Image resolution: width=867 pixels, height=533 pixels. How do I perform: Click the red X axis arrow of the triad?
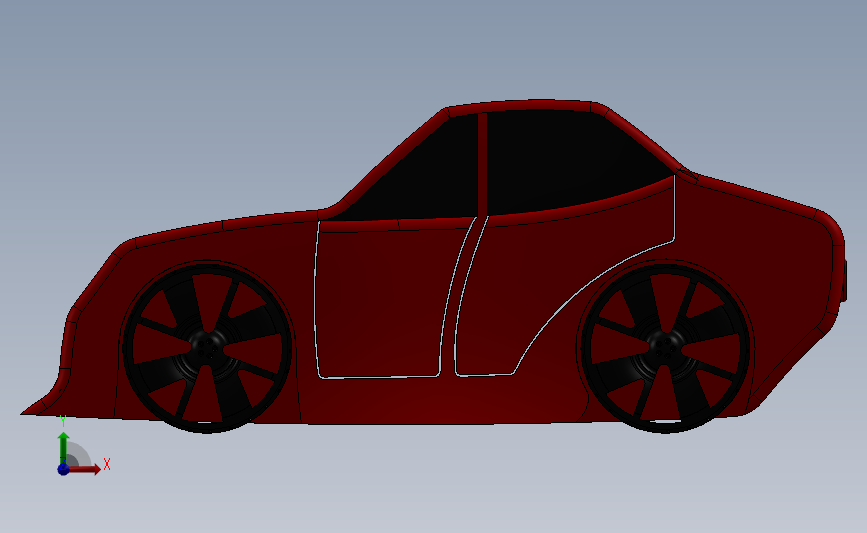pyautogui.click(x=84, y=469)
